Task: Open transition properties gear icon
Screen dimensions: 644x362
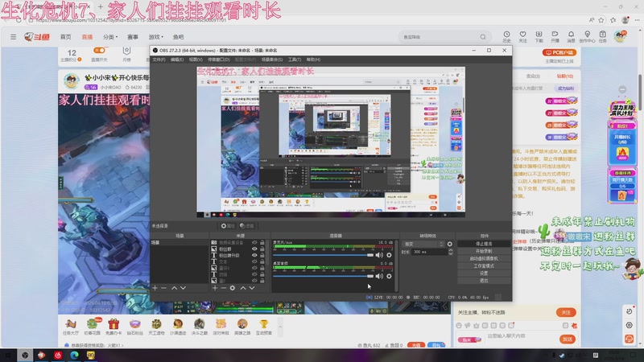Action: pos(450,244)
